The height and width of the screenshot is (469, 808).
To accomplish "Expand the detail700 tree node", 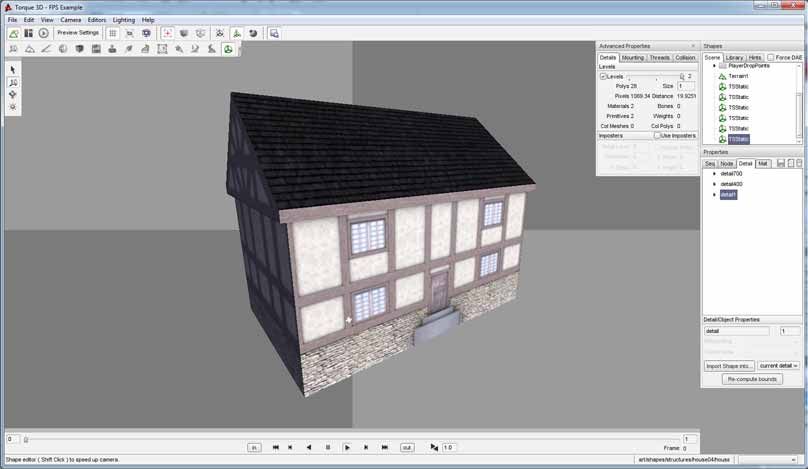I will point(714,174).
